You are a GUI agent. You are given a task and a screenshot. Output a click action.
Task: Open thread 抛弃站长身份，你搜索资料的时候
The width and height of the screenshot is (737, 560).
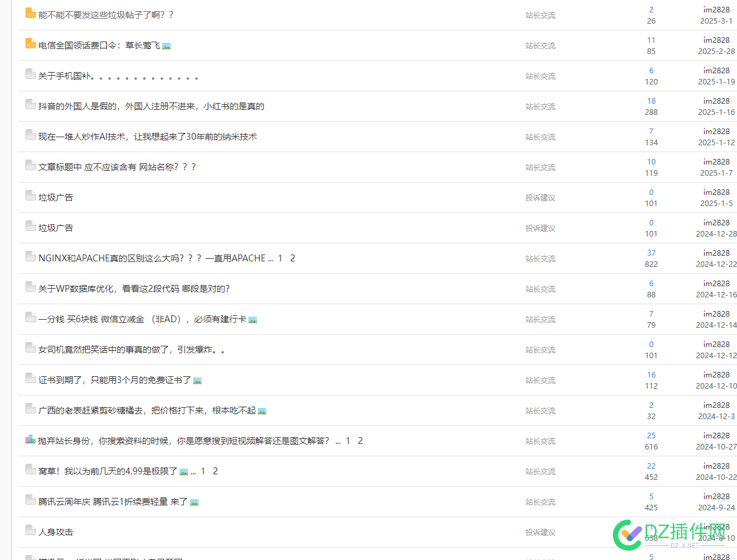[184, 441]
